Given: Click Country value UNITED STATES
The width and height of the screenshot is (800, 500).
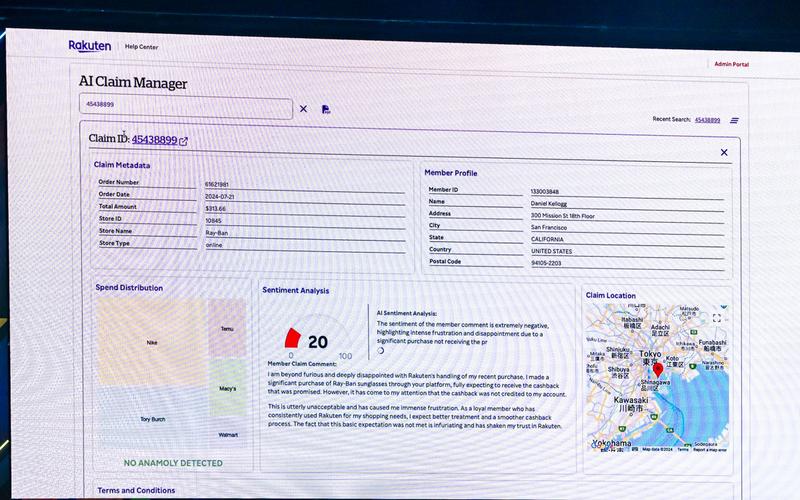Looking at the screenshot, I should (x=552, y=252).
